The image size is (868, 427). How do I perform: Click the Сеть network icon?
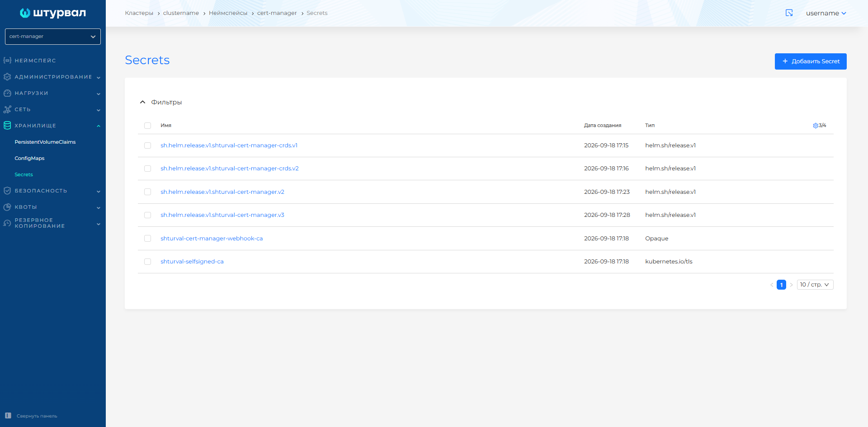point(7,109)
